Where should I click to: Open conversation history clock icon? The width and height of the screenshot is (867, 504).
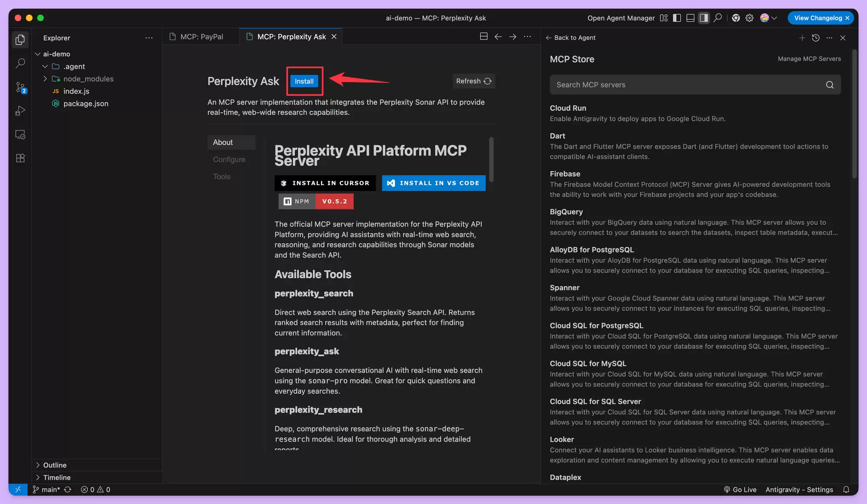pyautogui.click(x=815, y=38)
